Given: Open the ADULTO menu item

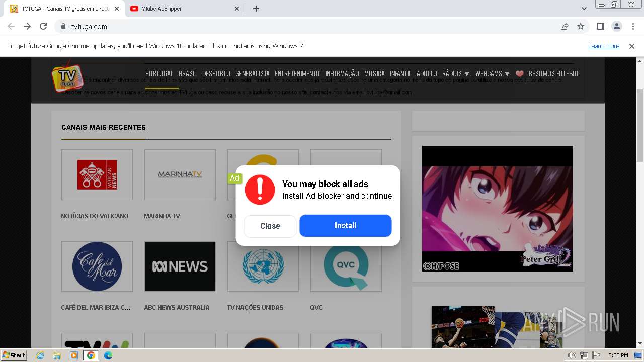Looking at the screenshot, I should (x=427, y=73).
